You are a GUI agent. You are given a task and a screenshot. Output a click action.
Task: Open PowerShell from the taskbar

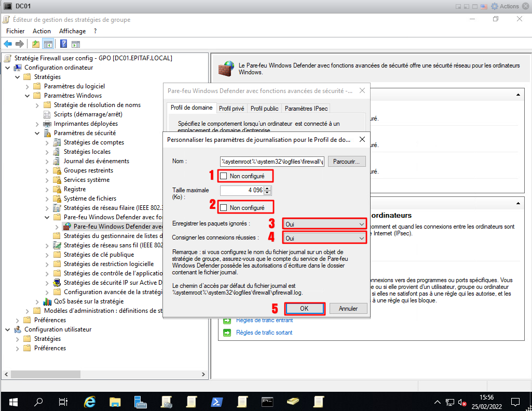216,402
